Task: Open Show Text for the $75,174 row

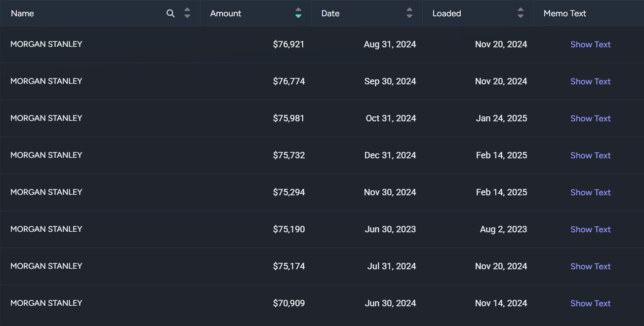Action: pos(590,266)
